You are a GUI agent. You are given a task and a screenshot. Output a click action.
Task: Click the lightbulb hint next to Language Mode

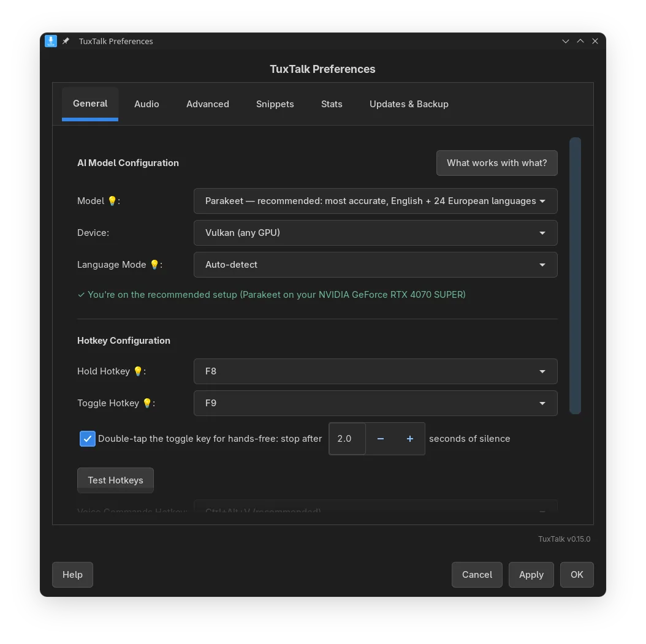pos(154,264)
